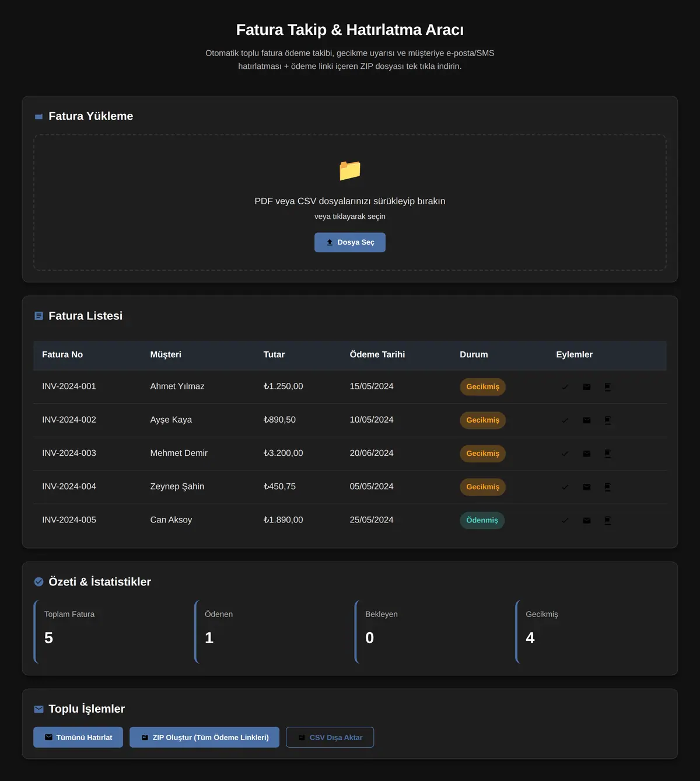Mark Ayşe Kaya's invoice as paid
Image resolution: width=700 pixels, height=781 pixels.
(565, 420)
